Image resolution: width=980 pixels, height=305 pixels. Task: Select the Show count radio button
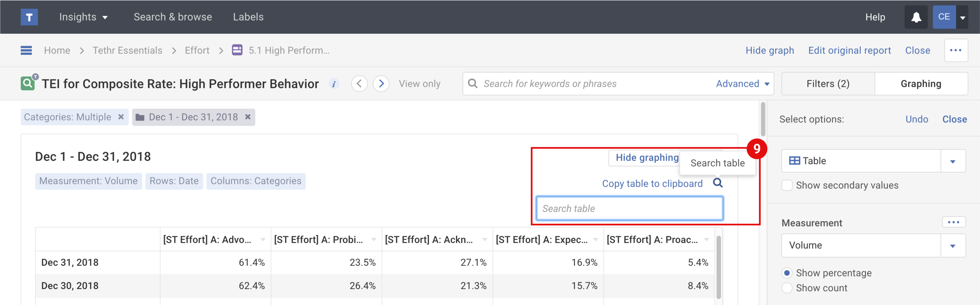787,288
